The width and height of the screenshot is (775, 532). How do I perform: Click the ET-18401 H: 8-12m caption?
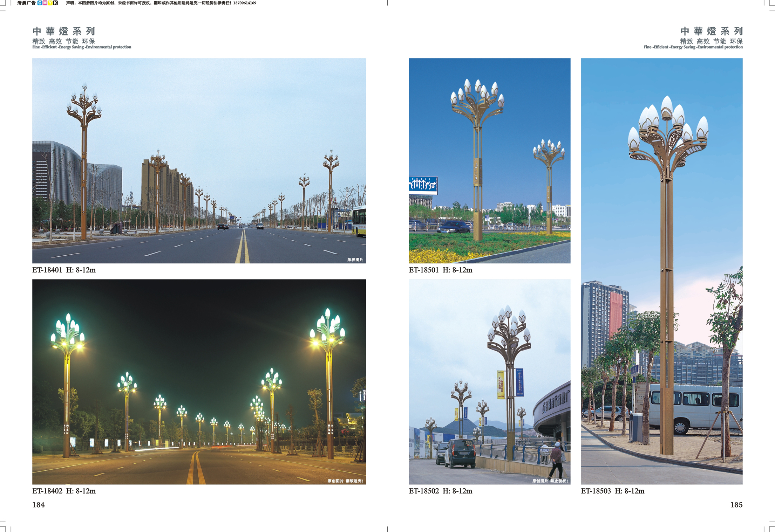pos(64,270)
